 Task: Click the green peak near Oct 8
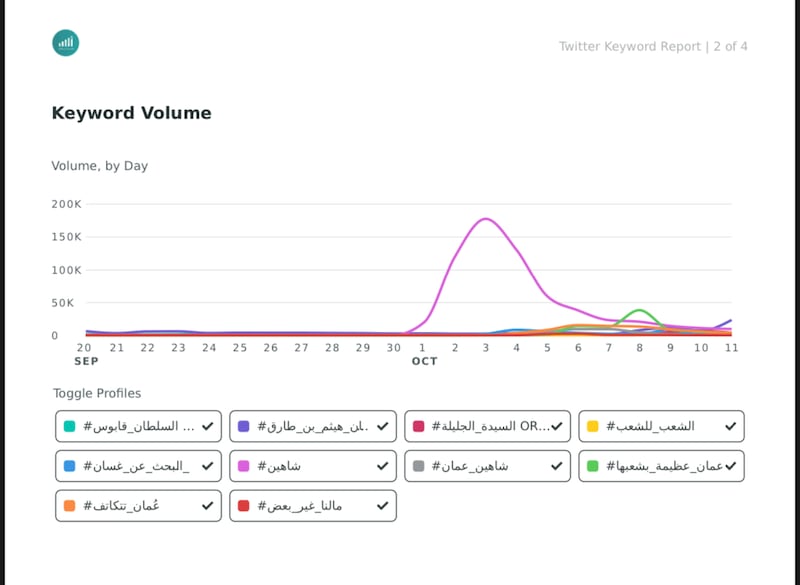coord(640,310)
